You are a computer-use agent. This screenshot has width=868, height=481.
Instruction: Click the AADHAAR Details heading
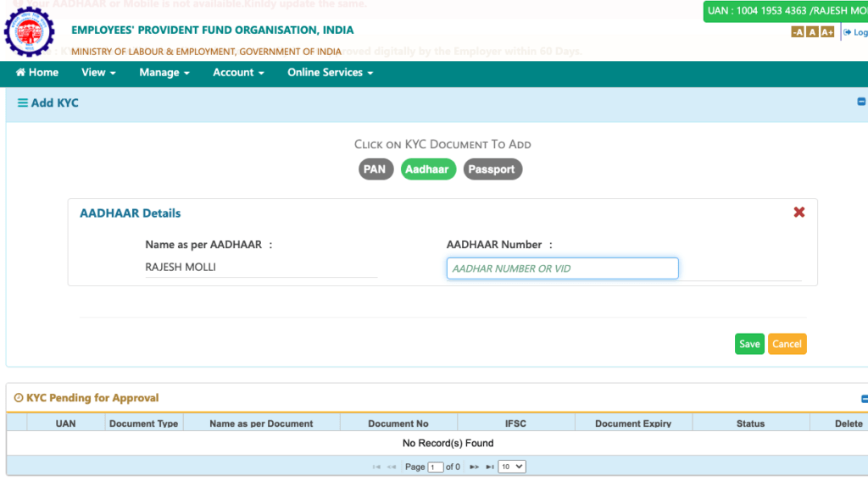pyautogui.click(x=130, y=213)
